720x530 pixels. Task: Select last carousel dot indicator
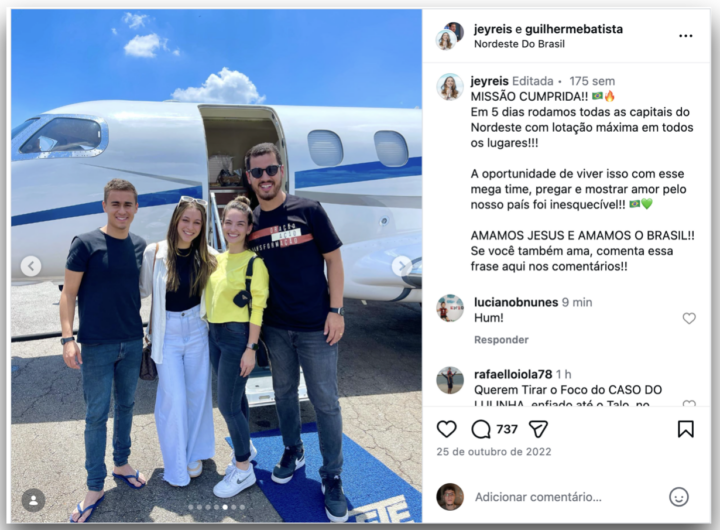[x=242, y=507]
